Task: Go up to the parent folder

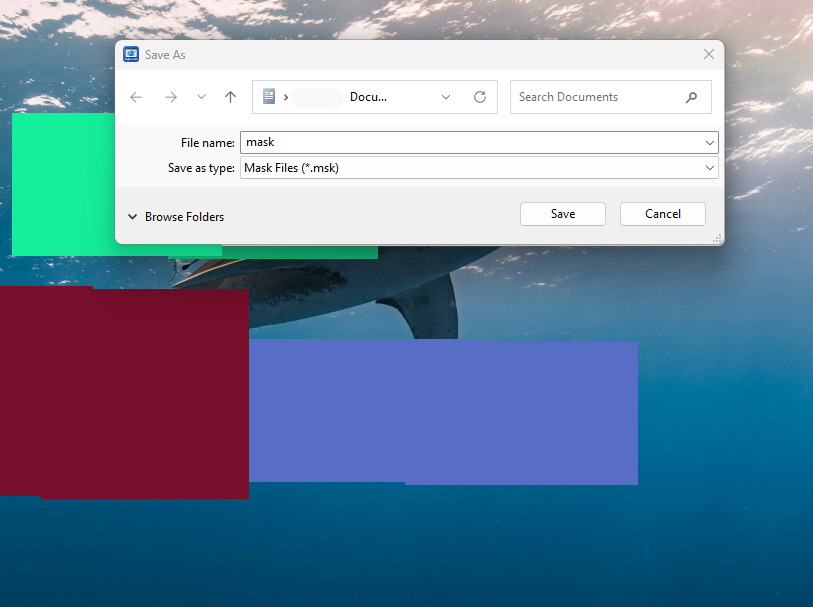Action: 230,97
